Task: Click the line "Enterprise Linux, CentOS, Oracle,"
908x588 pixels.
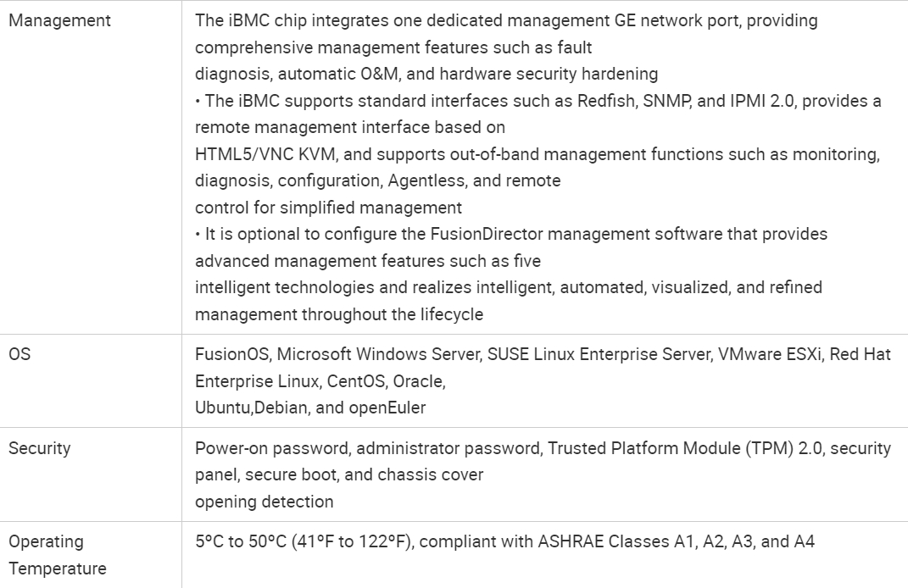Action: 320,381
